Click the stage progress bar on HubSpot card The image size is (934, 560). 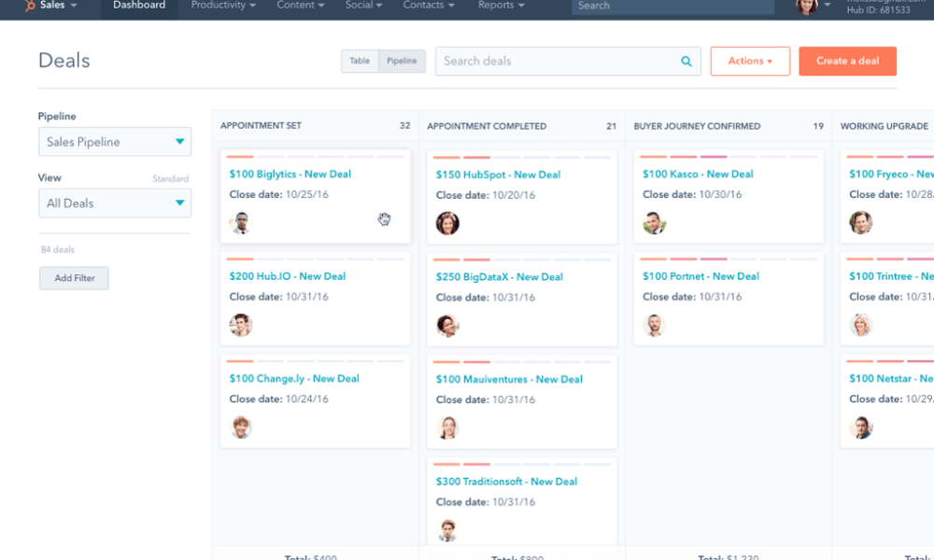[522, 158]
